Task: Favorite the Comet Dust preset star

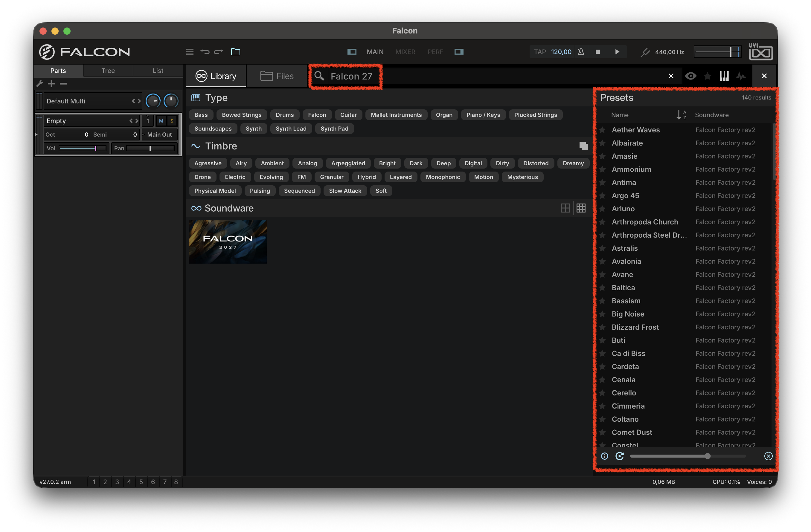Action: pos(603,432)
